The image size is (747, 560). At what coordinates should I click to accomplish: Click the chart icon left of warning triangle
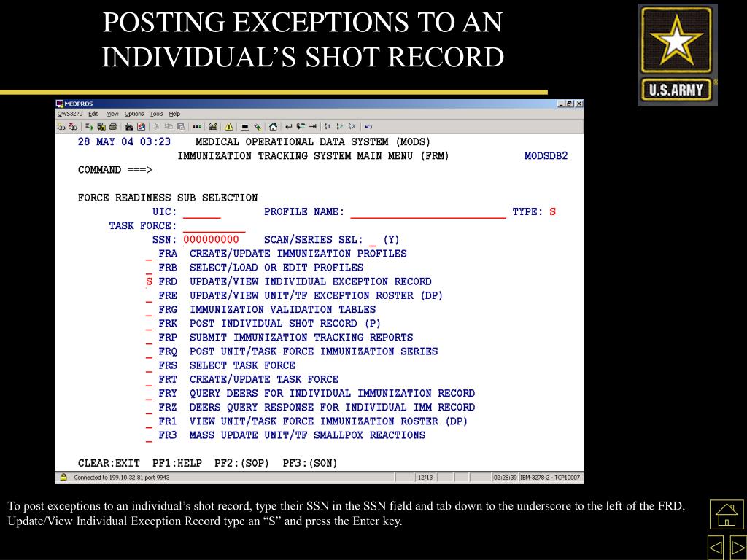click(x=213, y=126)
